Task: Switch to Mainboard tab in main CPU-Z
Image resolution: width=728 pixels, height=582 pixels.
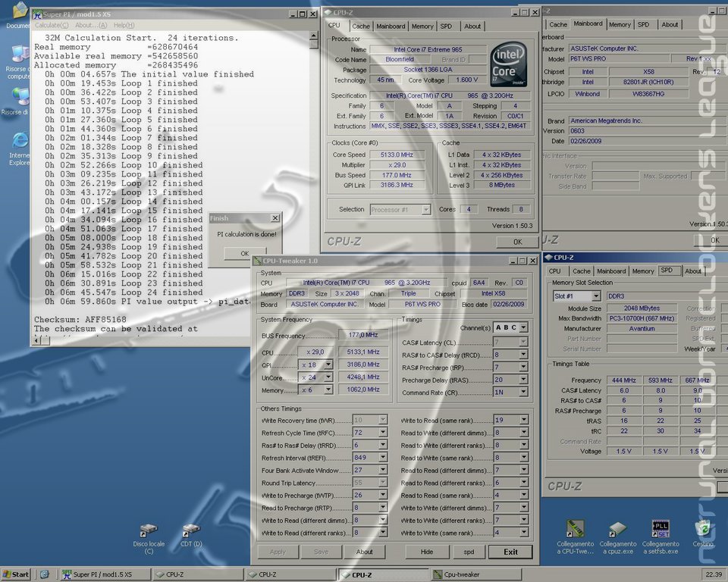Action: [x=391, y=26]
